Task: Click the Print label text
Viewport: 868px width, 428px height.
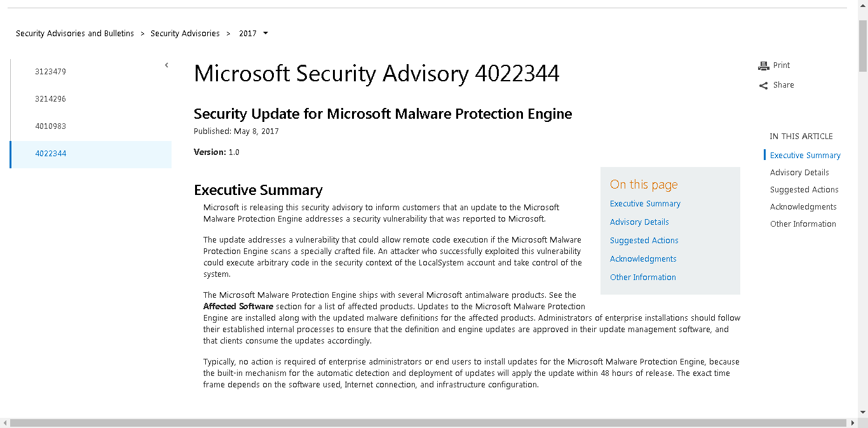Action: click(782, 65)
